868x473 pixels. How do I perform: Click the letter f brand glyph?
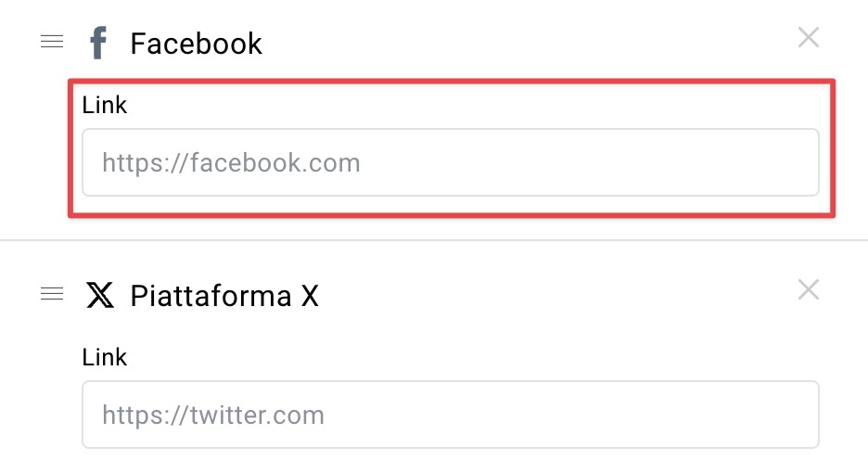[98, 43]
